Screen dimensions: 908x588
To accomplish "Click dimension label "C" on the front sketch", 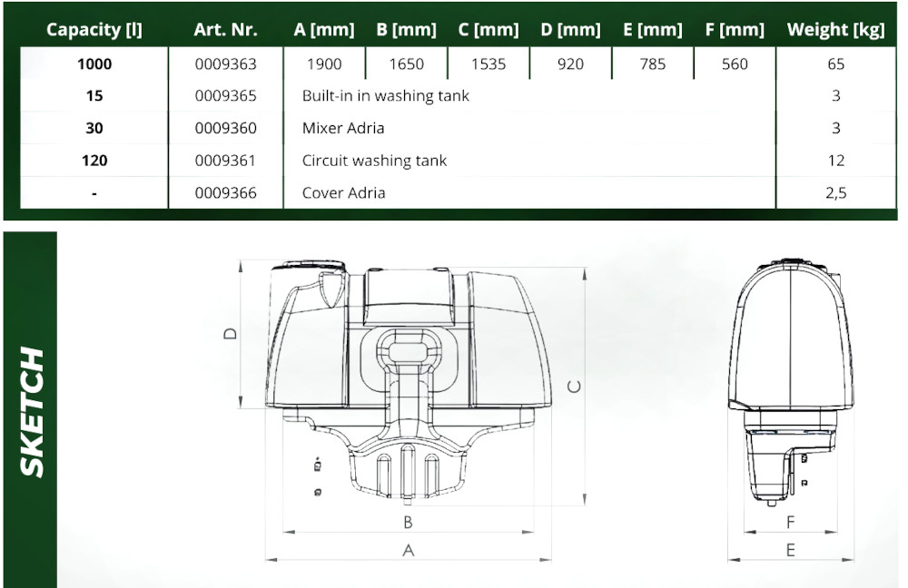I will (x=574, y=387).
